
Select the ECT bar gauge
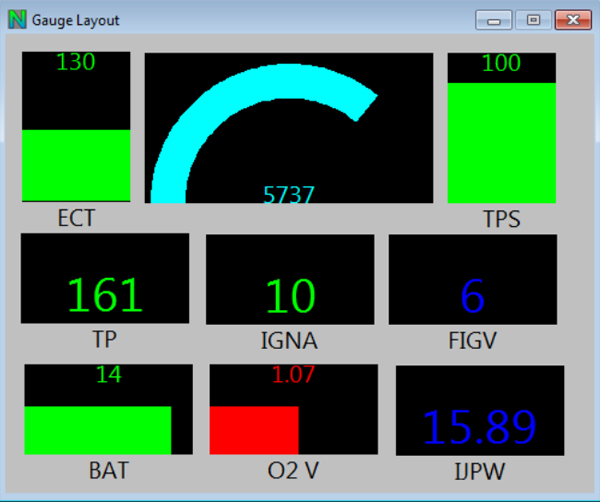pyautogui.click(x=76, y=127)
